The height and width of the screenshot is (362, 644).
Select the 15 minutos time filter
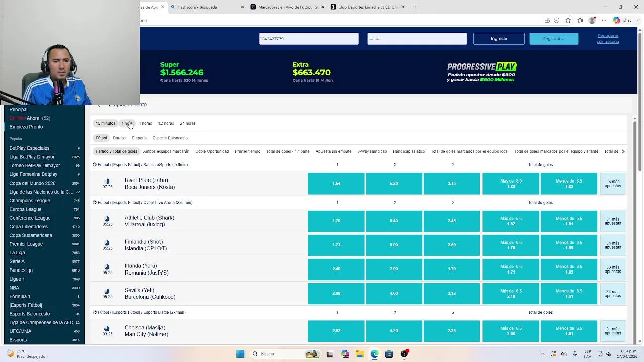105,123
